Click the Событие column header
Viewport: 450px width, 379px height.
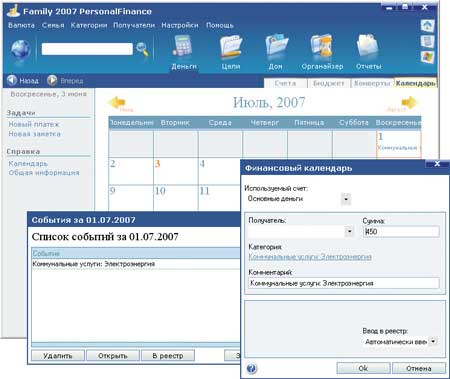tap(136, 253)
